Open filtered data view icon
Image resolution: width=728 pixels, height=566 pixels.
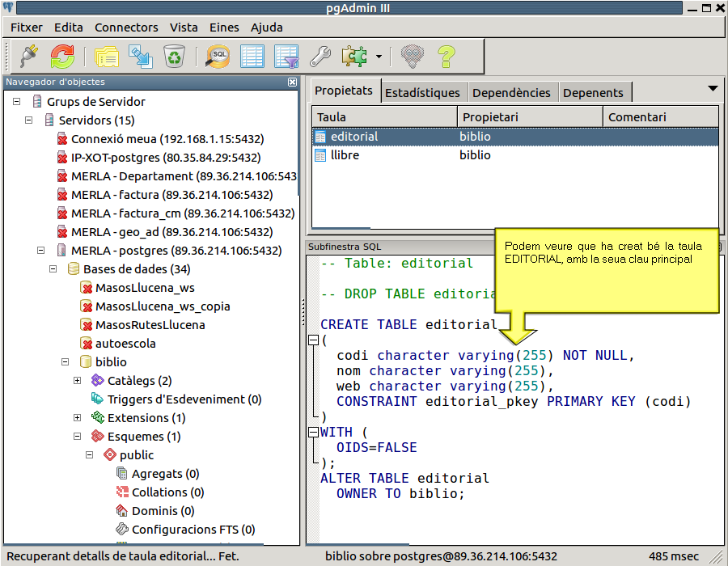[286, 56]
